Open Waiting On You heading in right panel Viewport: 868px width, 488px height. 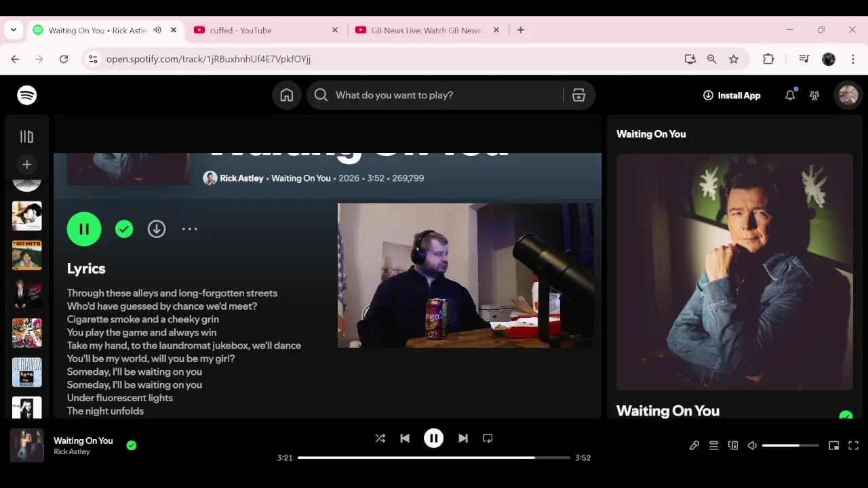[x=668, y=411]
